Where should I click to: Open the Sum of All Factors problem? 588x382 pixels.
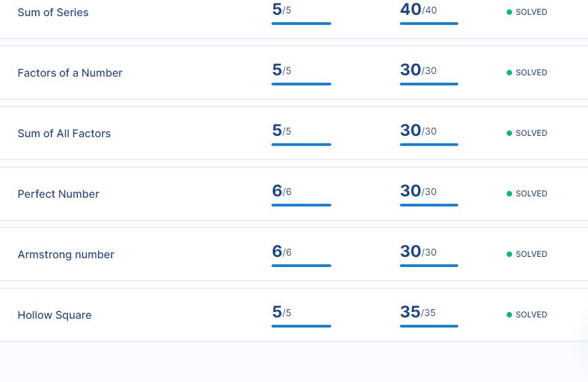pos(64,133)
